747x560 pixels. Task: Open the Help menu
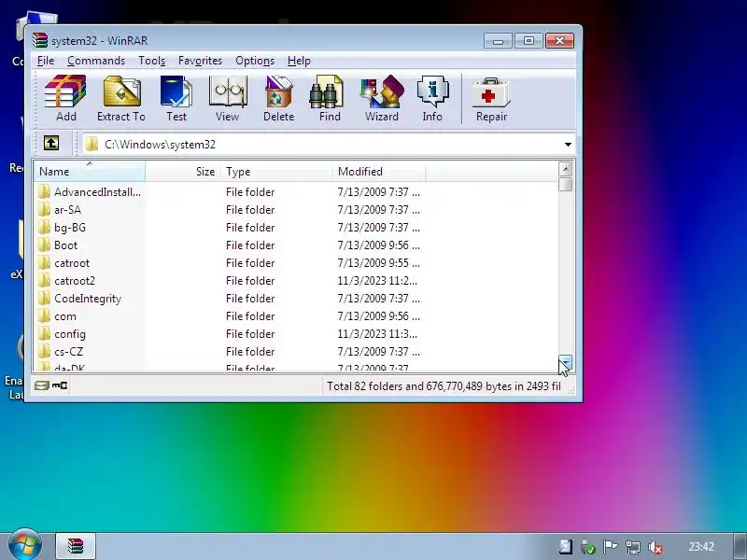point(299,61)
